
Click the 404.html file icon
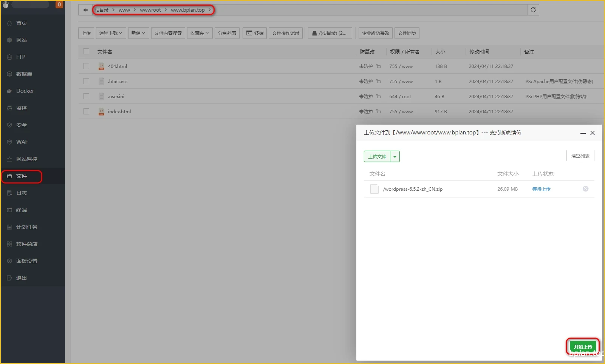[101, 66]
